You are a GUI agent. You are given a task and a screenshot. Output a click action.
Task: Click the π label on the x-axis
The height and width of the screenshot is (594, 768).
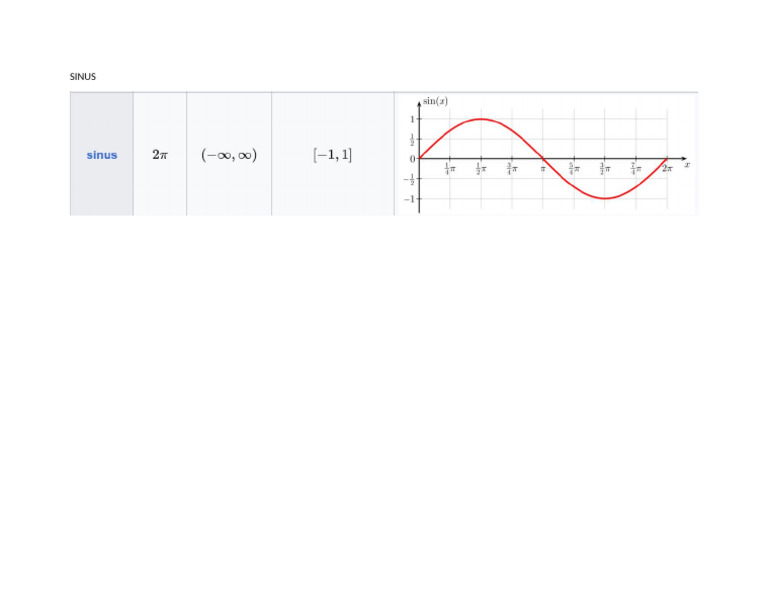(x=543, y=169)
